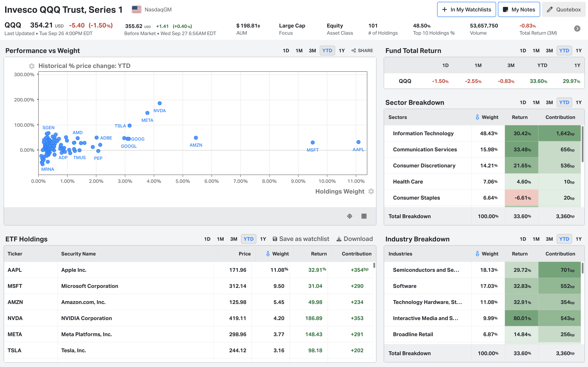Click the US flag icon next to NasdaqGM

point(136,9)
